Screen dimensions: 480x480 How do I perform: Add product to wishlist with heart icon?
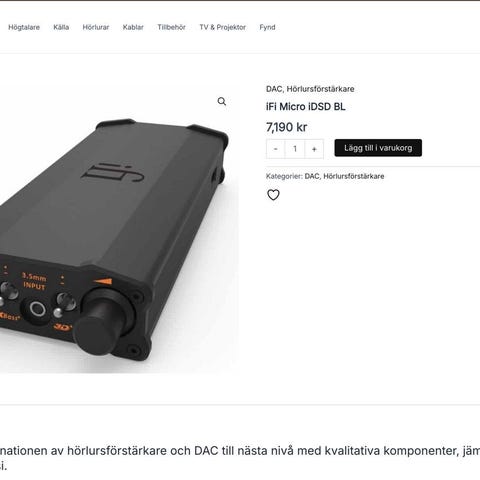273,195
